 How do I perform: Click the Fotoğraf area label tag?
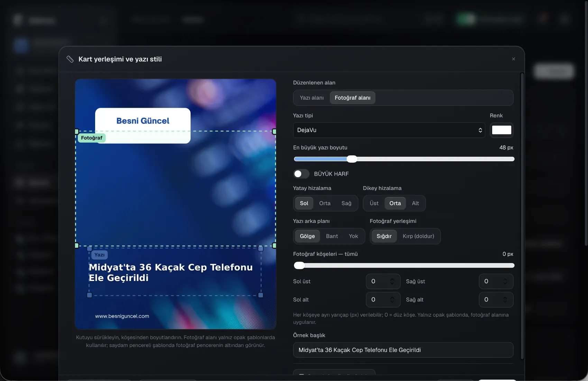tap(92, 138)
